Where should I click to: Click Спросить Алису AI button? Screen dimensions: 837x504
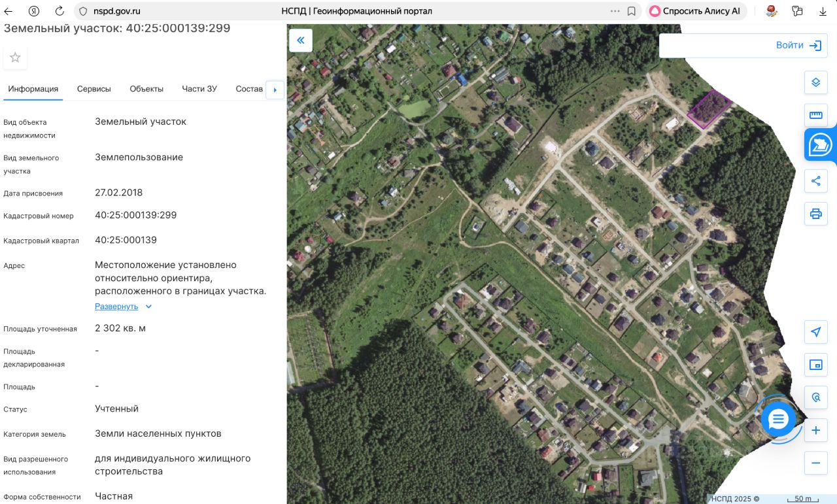coord(695,11)
